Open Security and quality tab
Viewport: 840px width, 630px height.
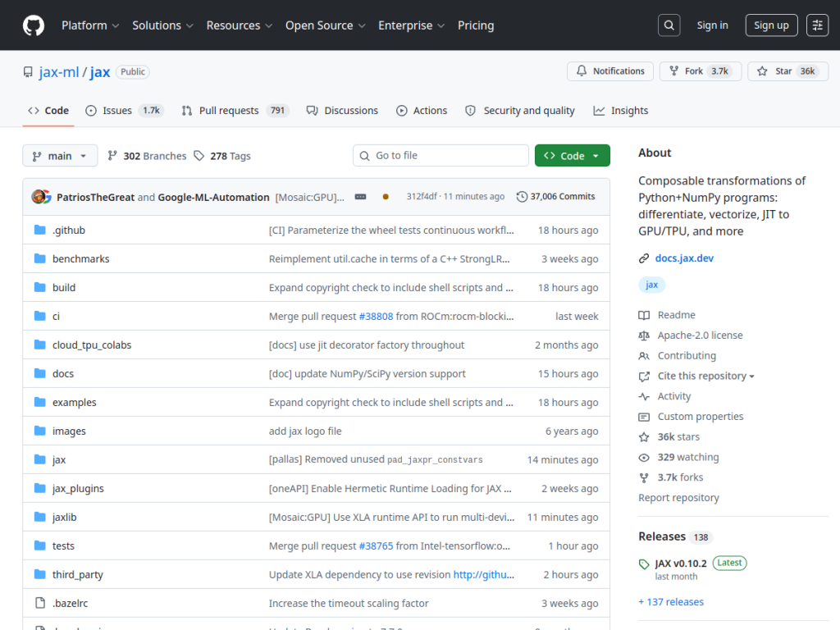tap(520, 111)
